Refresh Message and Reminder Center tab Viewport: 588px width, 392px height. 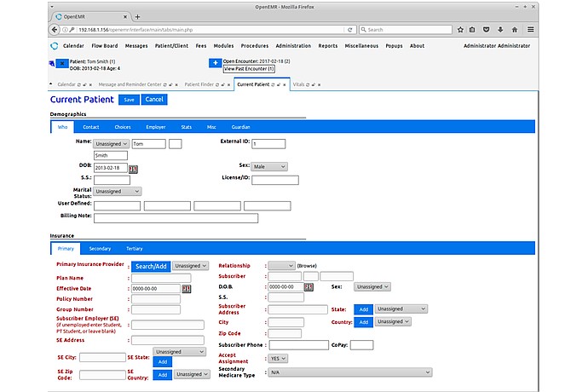[165, 84]
